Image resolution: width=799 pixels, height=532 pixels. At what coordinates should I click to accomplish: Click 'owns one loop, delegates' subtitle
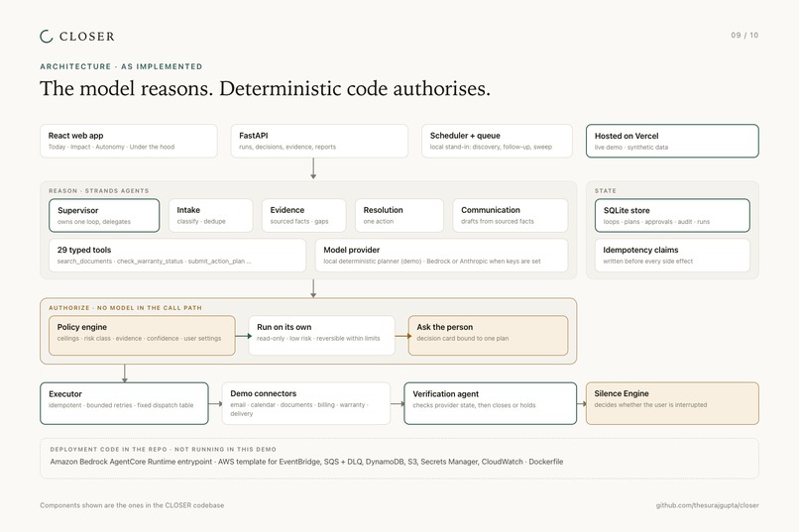(x=94, y=222)
